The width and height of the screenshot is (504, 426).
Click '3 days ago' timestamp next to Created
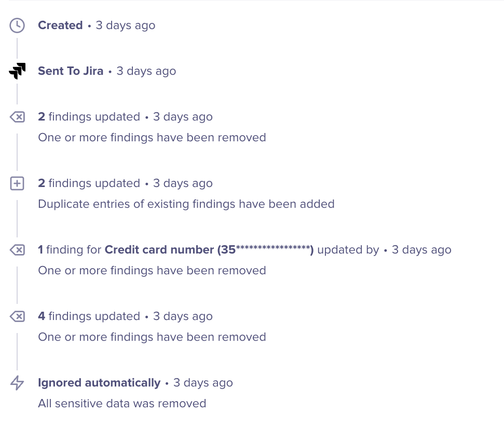(126, 25)
